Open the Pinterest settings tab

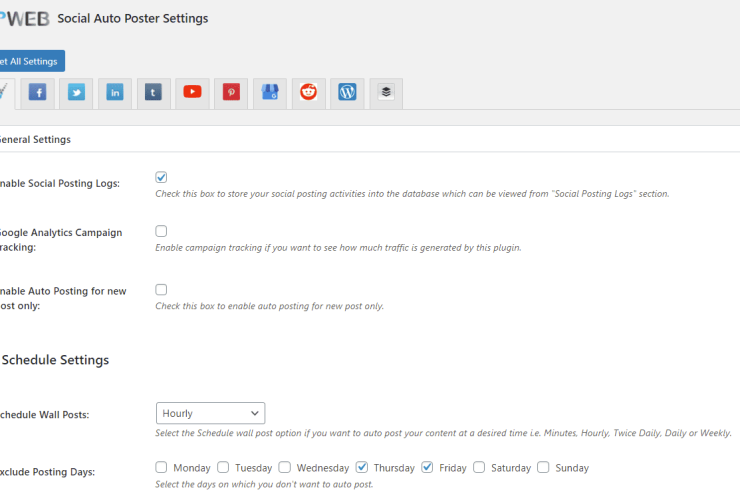click(231, 93)
